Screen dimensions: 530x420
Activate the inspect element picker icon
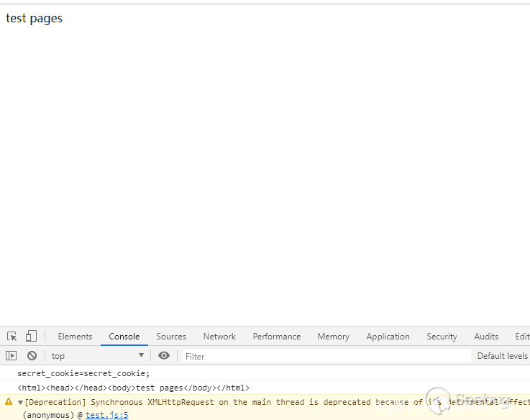coord(12,337)
